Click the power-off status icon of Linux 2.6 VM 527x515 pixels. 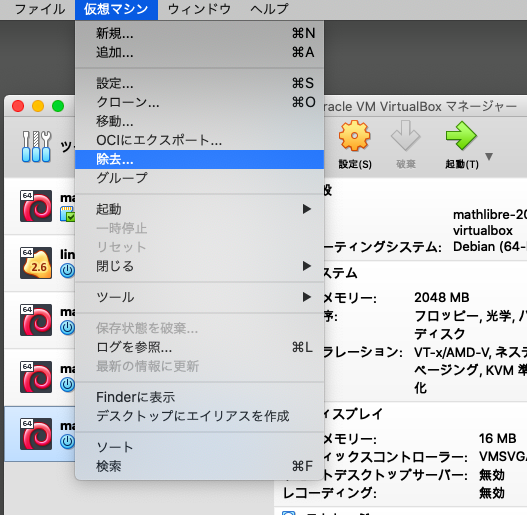tap(67, 271)
